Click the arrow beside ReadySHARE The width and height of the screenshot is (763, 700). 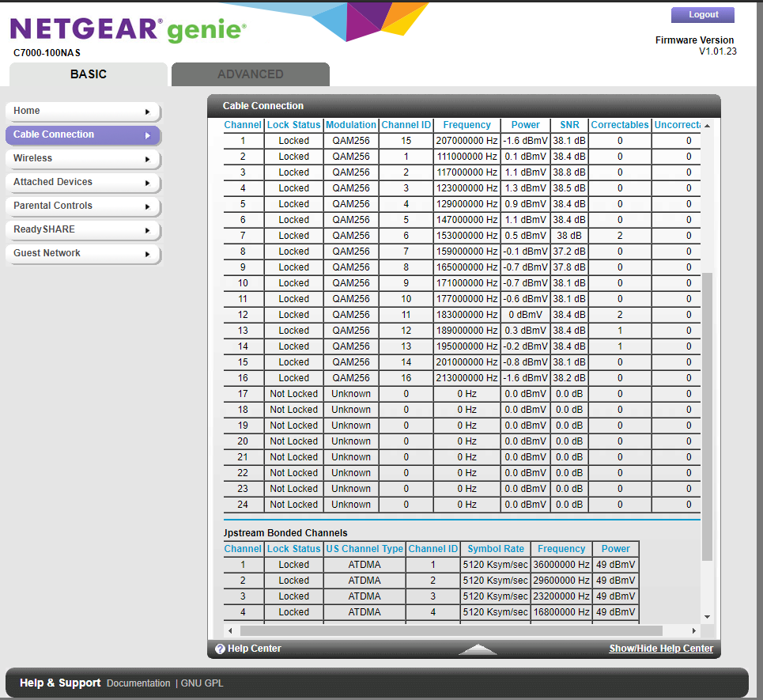click(x=147, y=230)
